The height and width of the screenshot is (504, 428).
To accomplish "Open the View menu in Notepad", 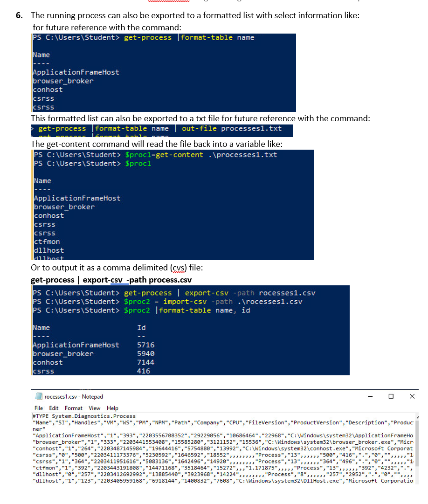I will tap(95, 408).
